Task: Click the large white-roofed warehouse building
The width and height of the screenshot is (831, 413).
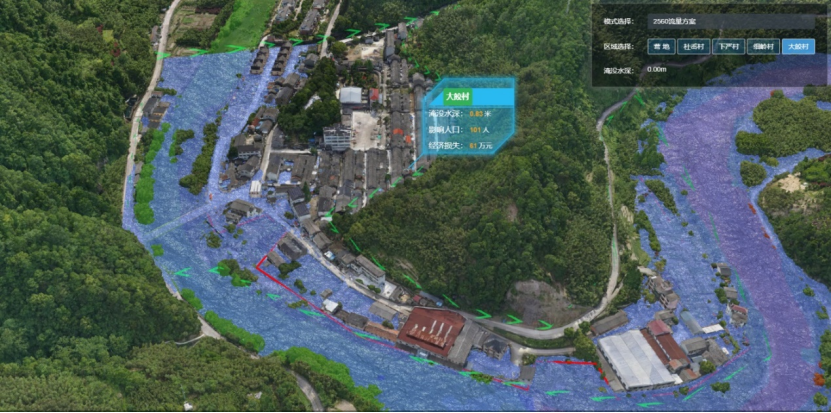Action: (636, 358)
